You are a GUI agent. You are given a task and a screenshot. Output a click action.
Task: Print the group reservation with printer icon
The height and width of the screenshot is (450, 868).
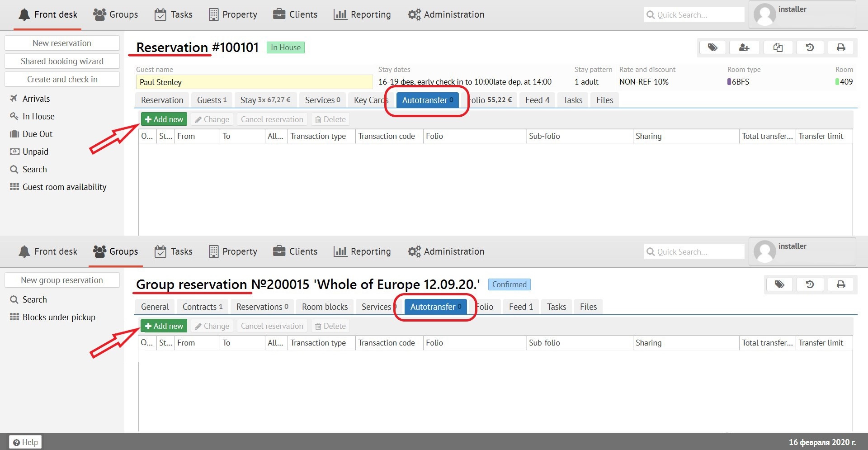point(841,284)
